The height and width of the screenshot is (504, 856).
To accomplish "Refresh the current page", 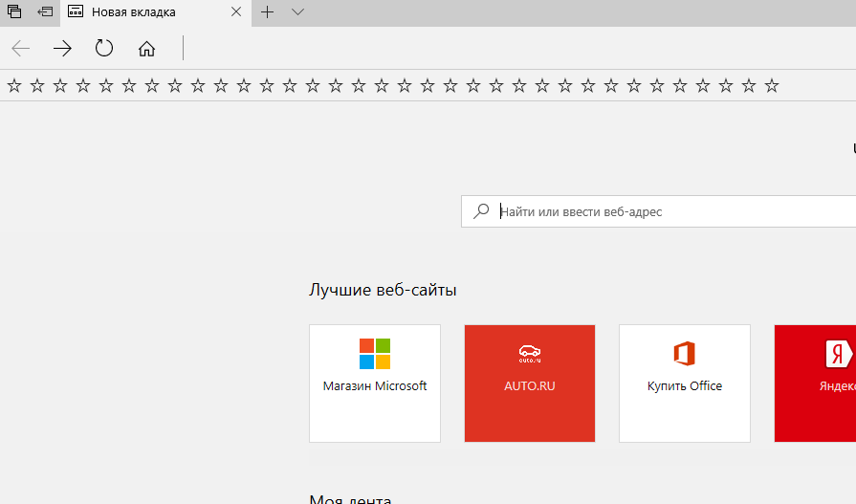I will [x=104, y=49].
